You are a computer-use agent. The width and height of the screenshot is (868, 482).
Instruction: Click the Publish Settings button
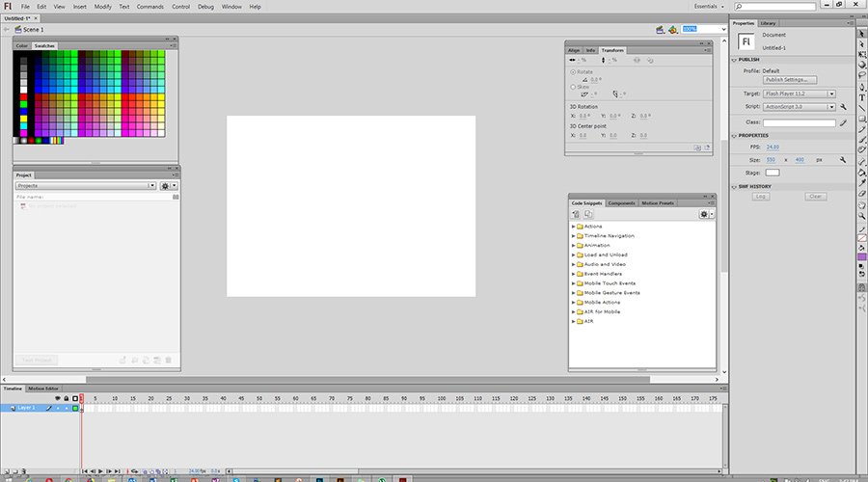pos(789,80)
